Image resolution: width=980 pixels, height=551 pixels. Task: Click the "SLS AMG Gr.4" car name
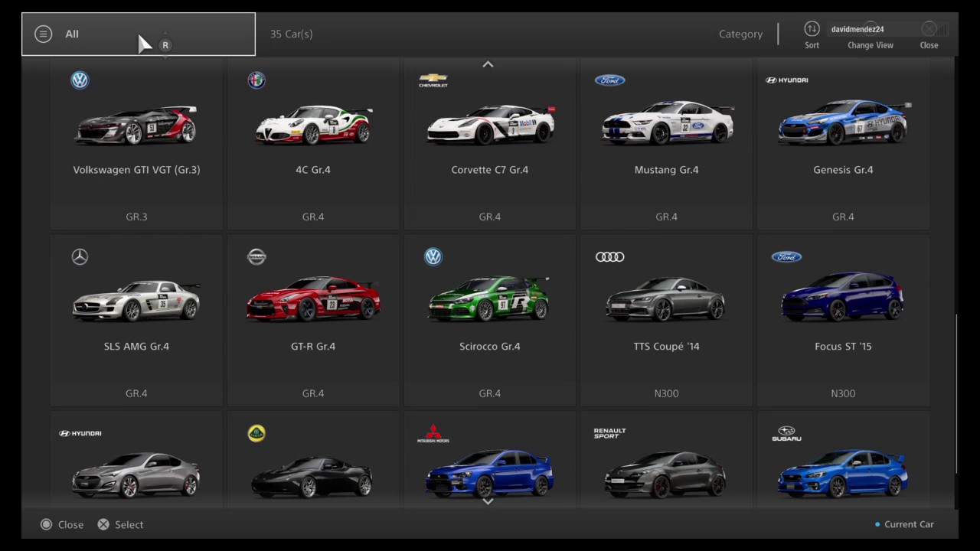click(x=136, y=347)
